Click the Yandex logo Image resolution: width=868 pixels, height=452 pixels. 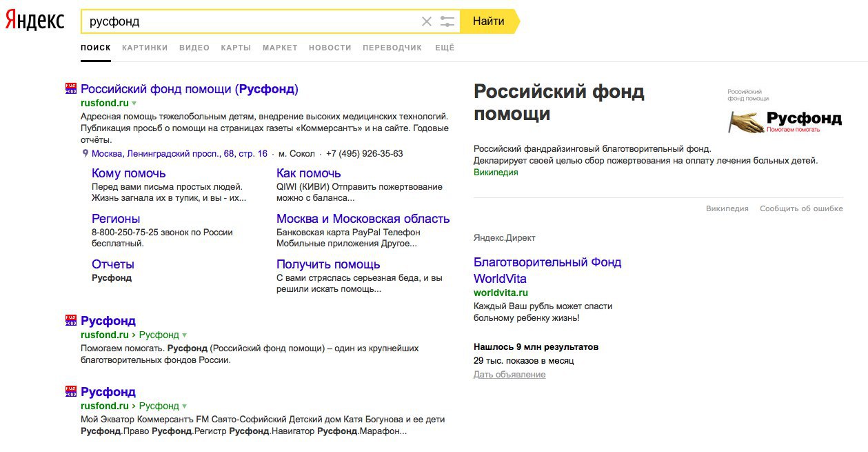[34, 21]
